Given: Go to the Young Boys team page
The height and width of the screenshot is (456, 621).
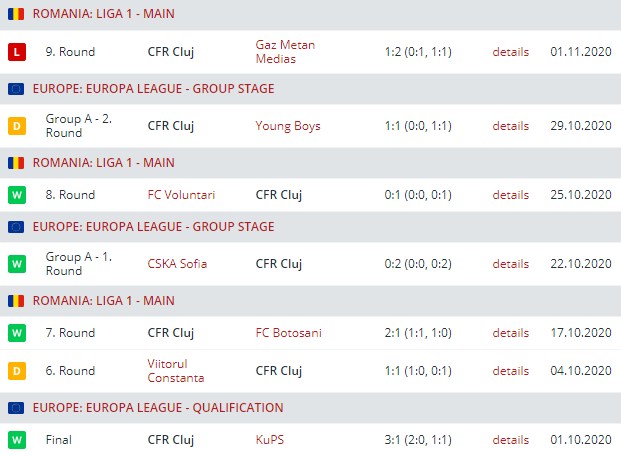Looking at the screenshot, I should coord(288,126).
